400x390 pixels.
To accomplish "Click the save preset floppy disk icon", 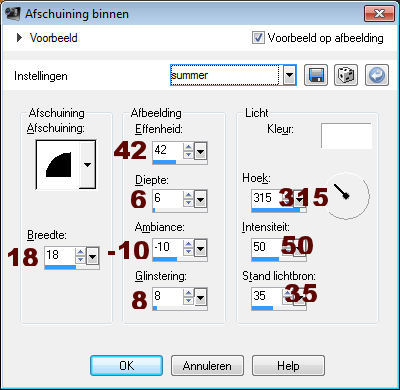I will point(316,75).
